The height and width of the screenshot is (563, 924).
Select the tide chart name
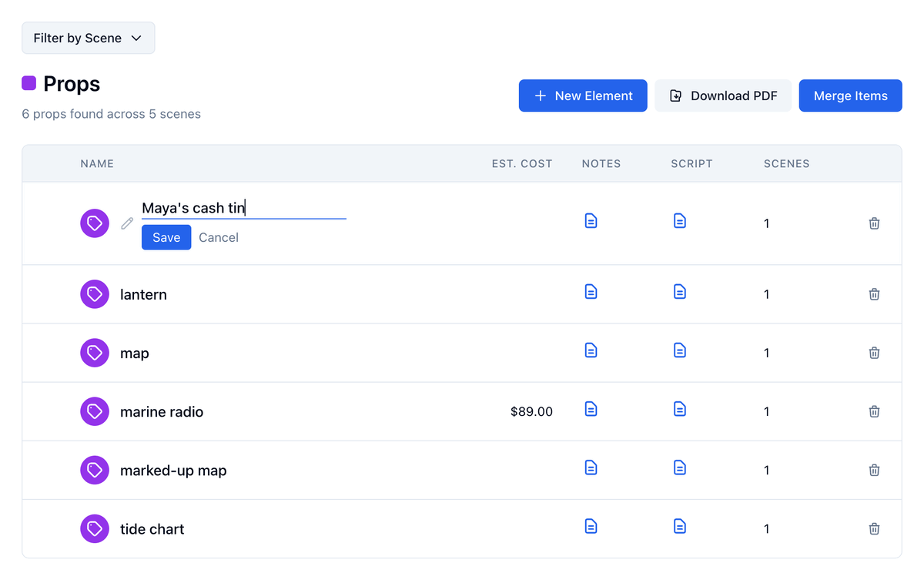(152, 528)
